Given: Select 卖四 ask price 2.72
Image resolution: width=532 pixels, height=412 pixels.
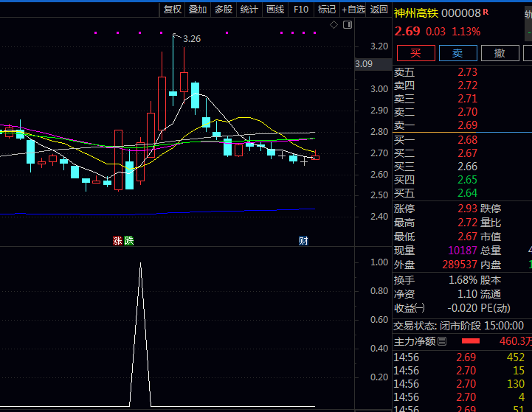Looking at the screenshot, I should (x=467, y=85).
